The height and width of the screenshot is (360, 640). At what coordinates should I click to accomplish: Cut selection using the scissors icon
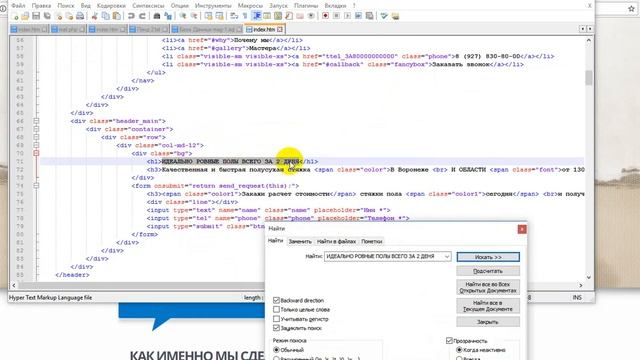click(94, 16)
